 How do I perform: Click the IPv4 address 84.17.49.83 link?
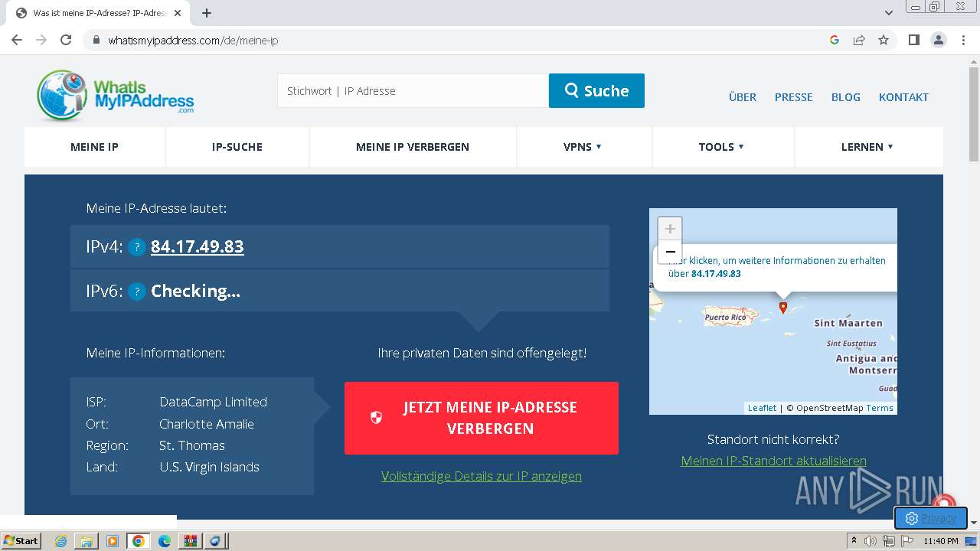[x=198, y=247]
